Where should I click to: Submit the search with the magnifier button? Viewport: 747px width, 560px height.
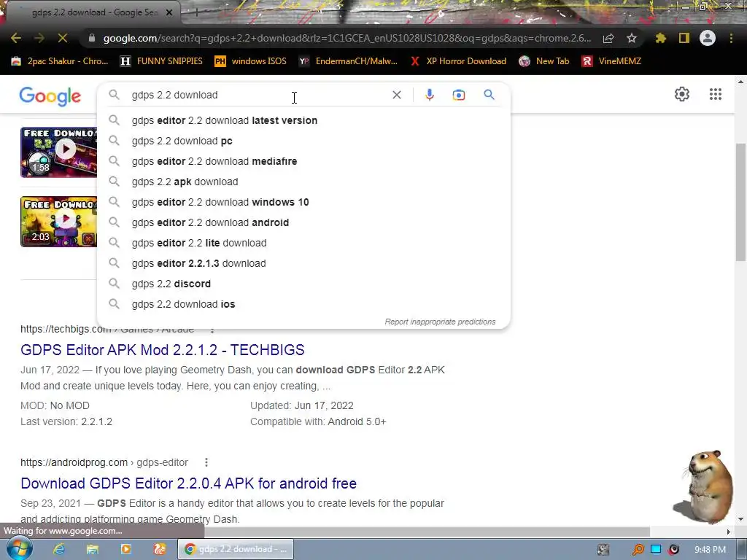click(489, 95)
